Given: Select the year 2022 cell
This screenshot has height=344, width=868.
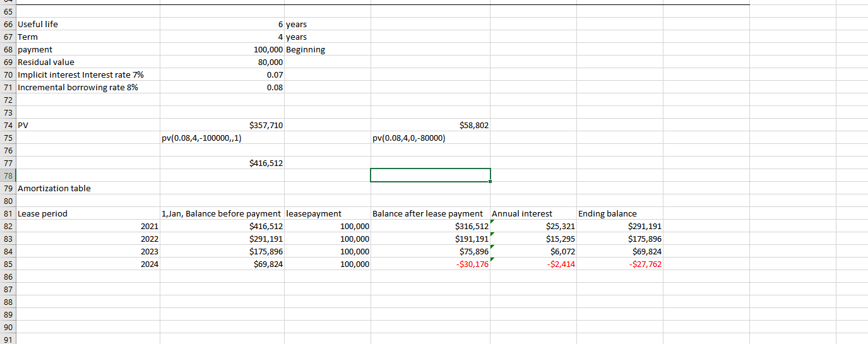Looking at the screenshot, I should [x=88, y=239].
